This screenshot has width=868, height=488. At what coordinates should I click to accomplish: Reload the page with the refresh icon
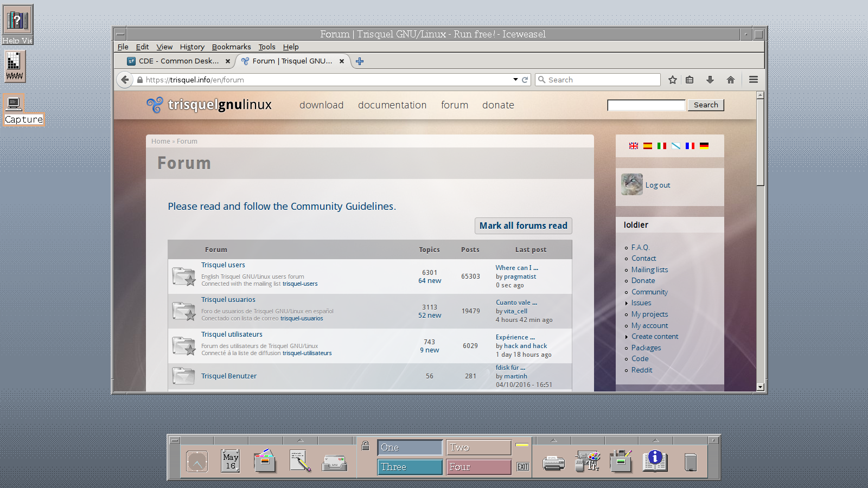[x=525, y=80]
